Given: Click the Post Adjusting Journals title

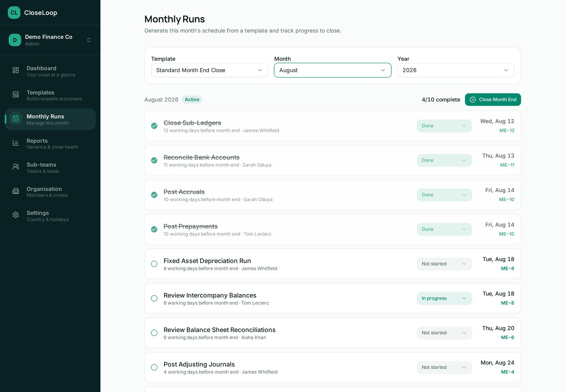Looking at the screenshot, I should coord(199,364).
